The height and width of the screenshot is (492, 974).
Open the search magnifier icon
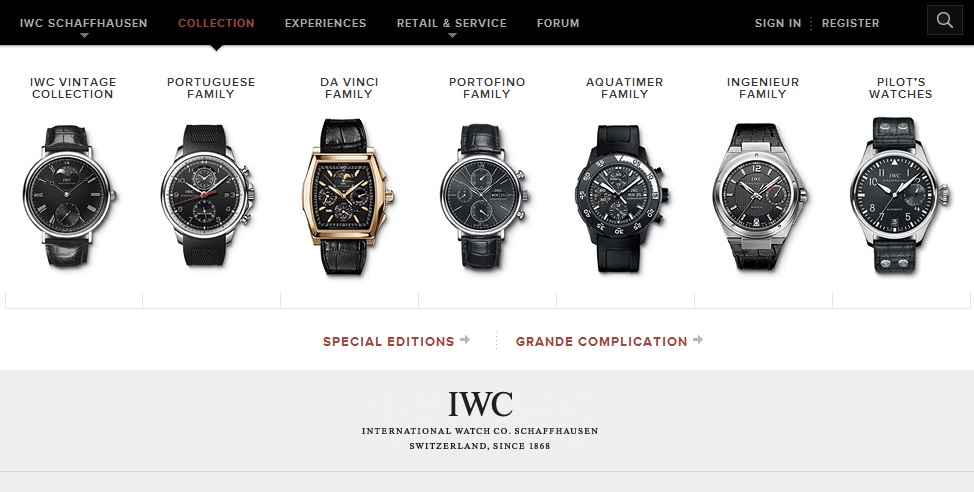click(944, 20)
